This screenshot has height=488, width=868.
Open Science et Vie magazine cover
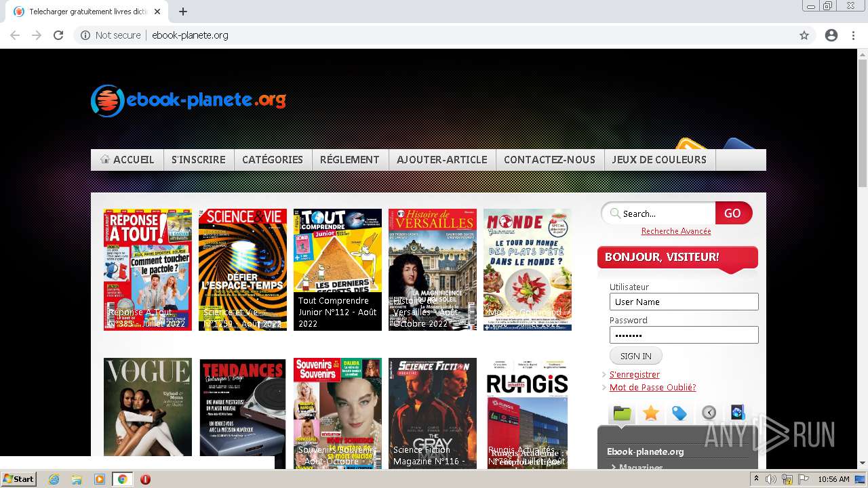pos(243,270)
